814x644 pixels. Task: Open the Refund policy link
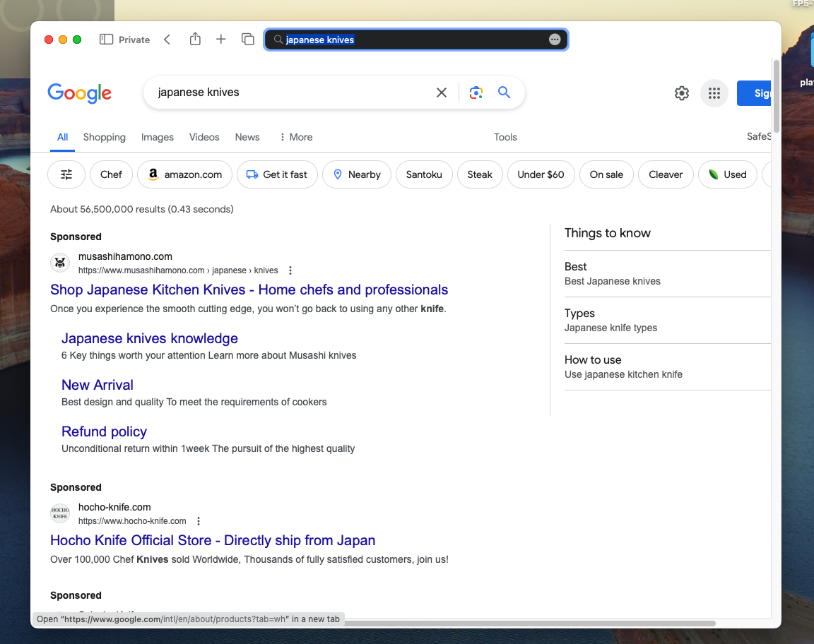104,431
